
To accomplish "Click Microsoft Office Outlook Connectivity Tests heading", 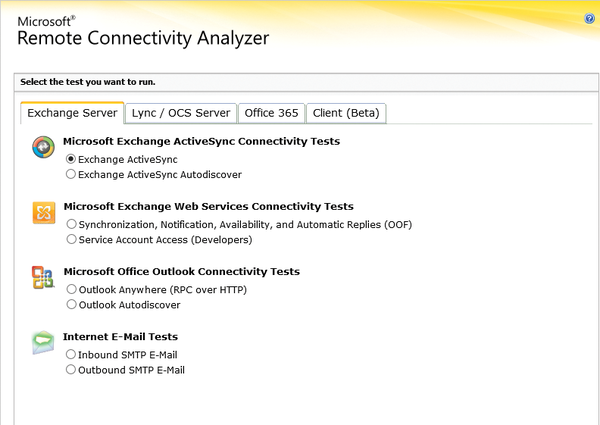I will click(x=182, y=271).
